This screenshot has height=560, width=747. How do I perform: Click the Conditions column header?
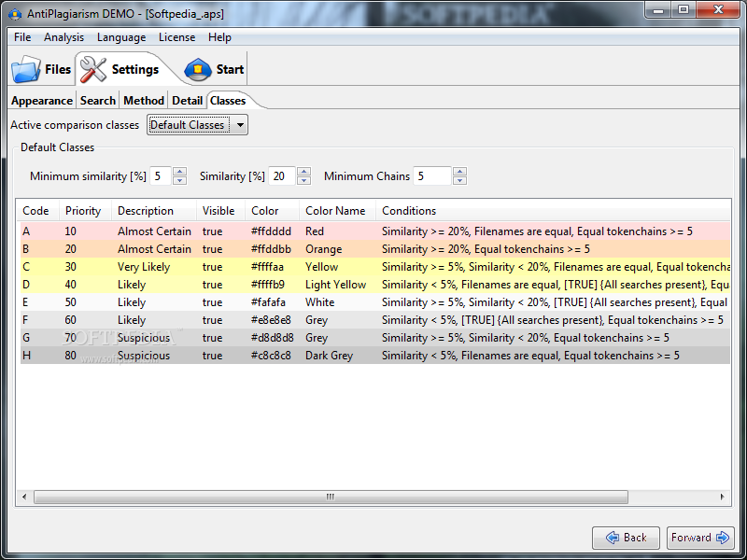point(553,211)
